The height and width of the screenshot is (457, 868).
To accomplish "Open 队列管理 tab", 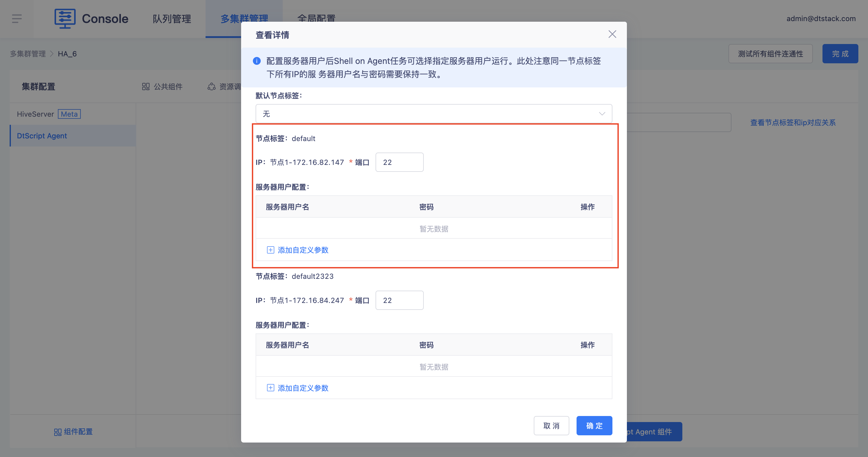I will pyautogui.click(x=172, y=19).
